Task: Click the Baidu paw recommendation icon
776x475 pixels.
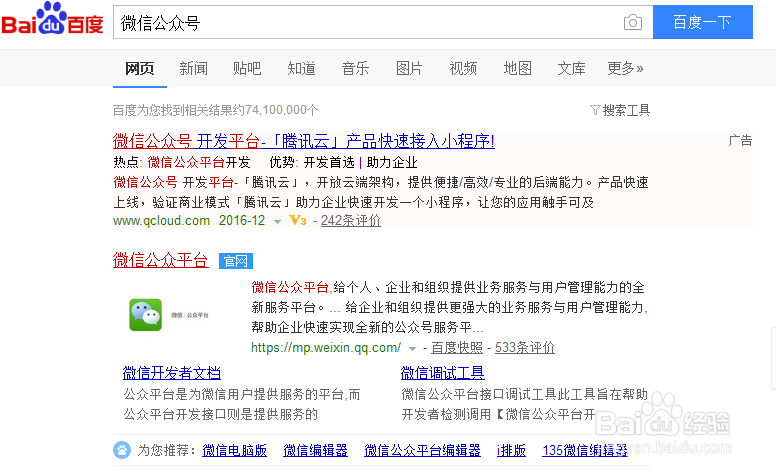Action: [122, 450]
